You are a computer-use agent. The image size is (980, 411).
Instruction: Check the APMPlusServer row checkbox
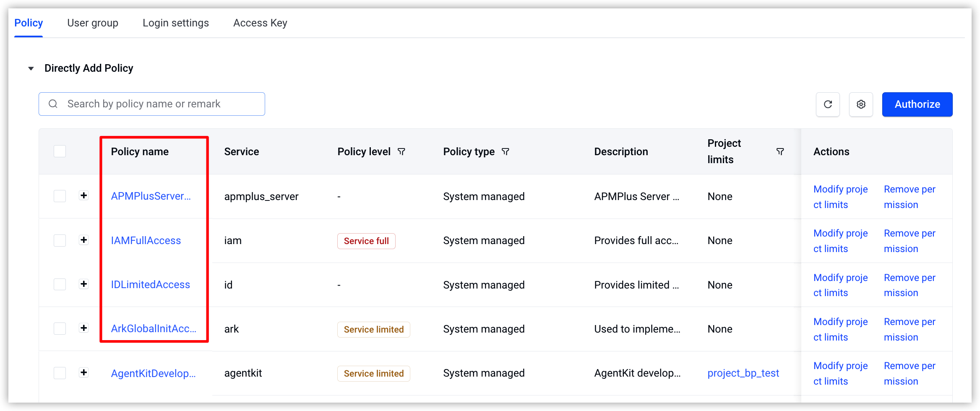[60, 196]
